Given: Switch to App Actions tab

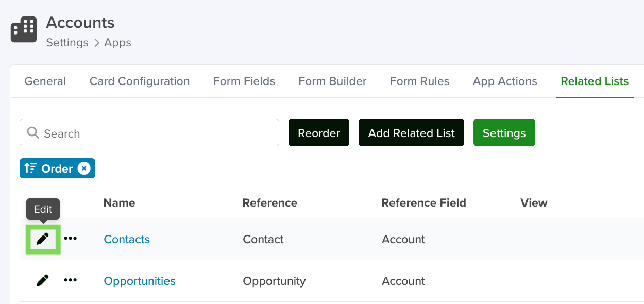Looking at the screenshot, I should coord(505,81).
